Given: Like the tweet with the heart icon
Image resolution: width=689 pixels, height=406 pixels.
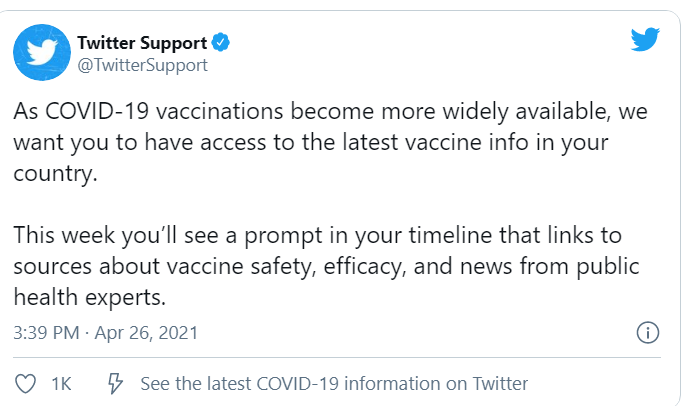Looking at the screenshot, I should [25, 384].
